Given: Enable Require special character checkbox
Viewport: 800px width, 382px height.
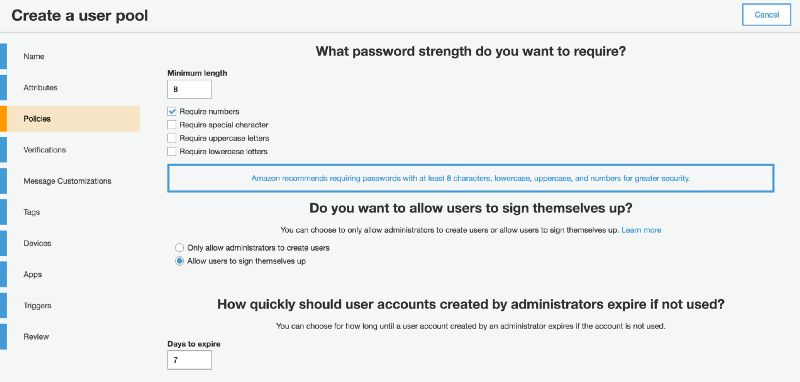Looking at the screenshot, I should tap(172, 124).
